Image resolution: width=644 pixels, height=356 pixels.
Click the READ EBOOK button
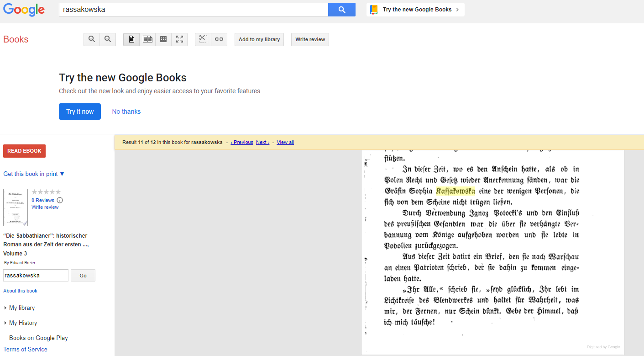point(24,151)
